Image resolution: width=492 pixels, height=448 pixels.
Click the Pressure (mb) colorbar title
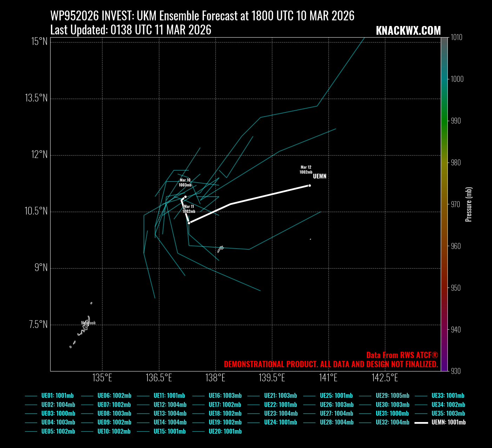coord(469,204)
